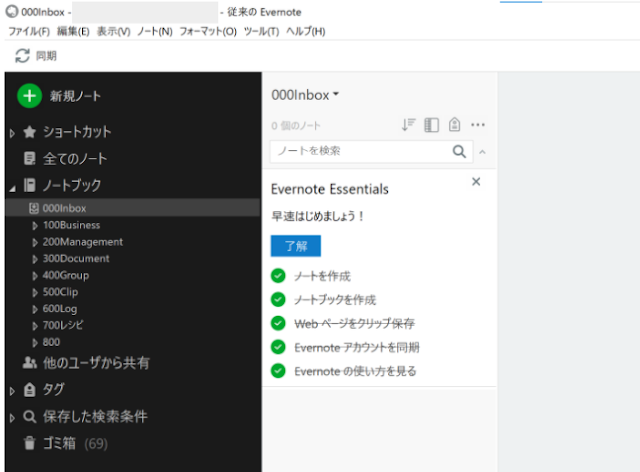Expand the 600Log notebook stack
Image resolution: width=640 pixels, height=472 pixels.
[x=35, y=309]
